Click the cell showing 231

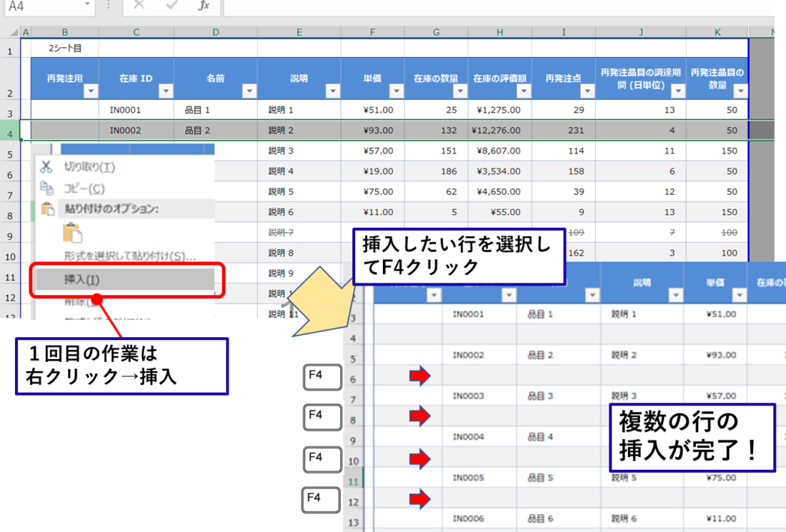click(564, 130)
